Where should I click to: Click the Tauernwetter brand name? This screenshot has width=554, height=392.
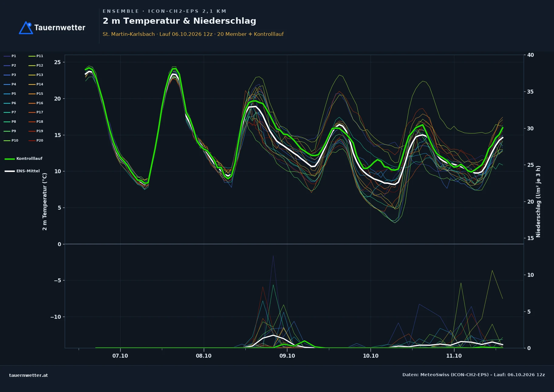[x=60, y=28]
